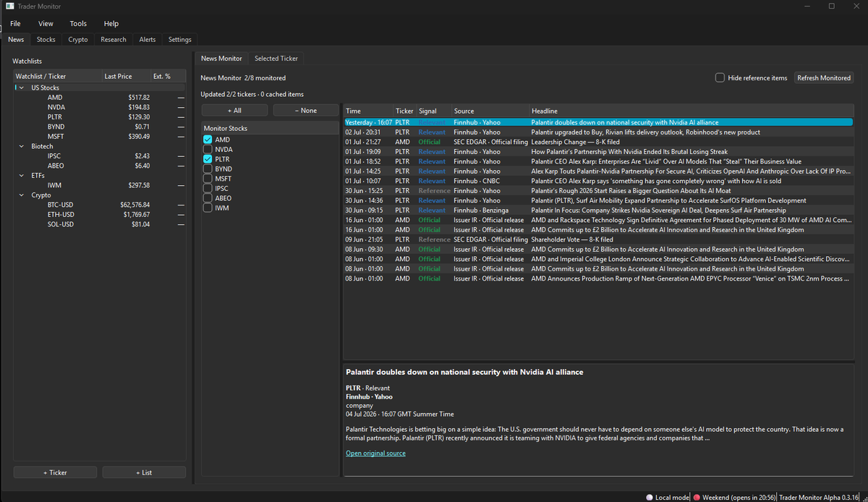
Task: Collapse the Crypto watchlist group
Action: (x=21, y=195)
